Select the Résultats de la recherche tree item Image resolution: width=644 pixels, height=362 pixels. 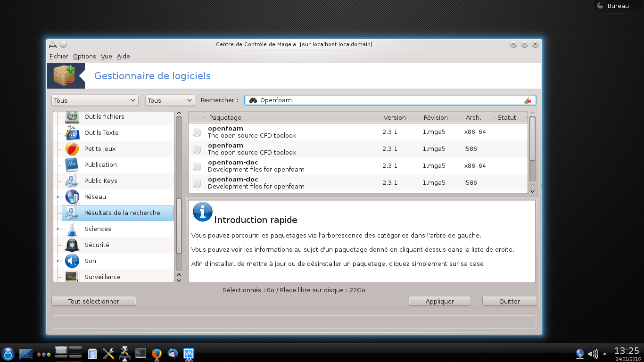118,213
